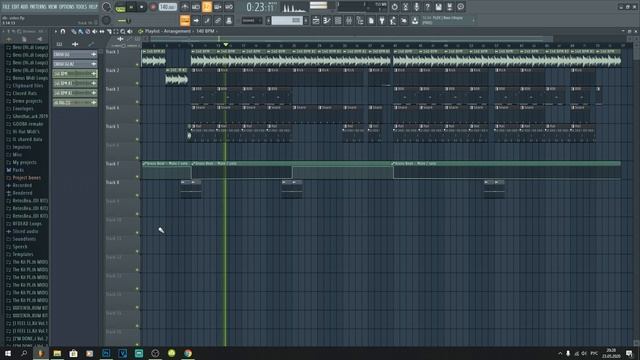
Task: Open the TOOLS menu
Action: [x=81, y=7]
